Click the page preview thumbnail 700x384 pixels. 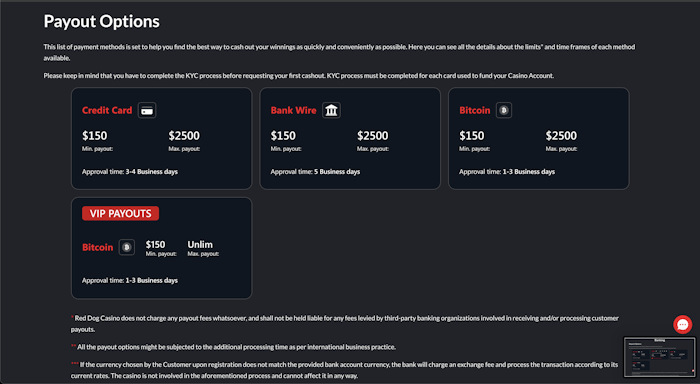tap(659, 357)
